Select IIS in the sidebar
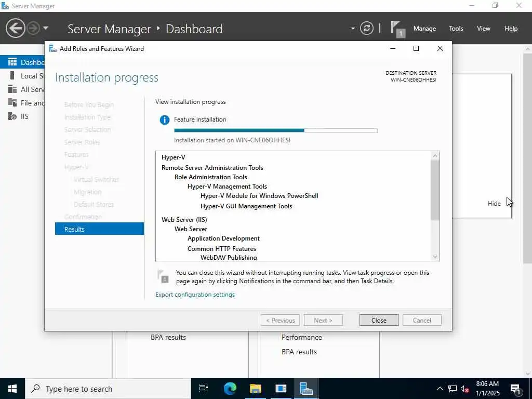 point(22,116)
